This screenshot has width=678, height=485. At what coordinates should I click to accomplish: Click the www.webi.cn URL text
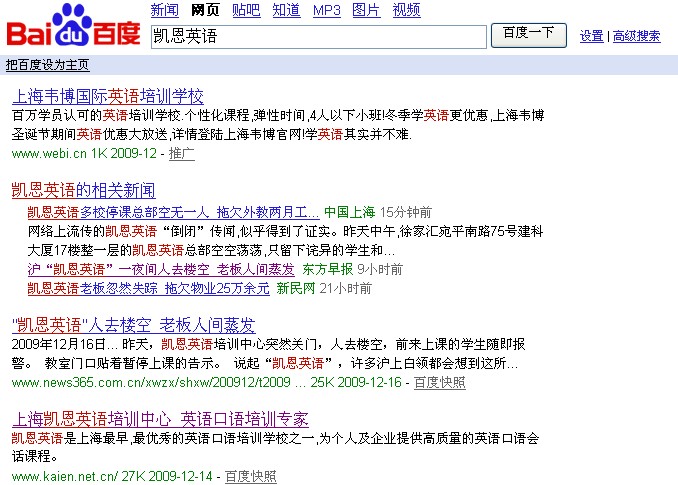click(x=49, y=153)
